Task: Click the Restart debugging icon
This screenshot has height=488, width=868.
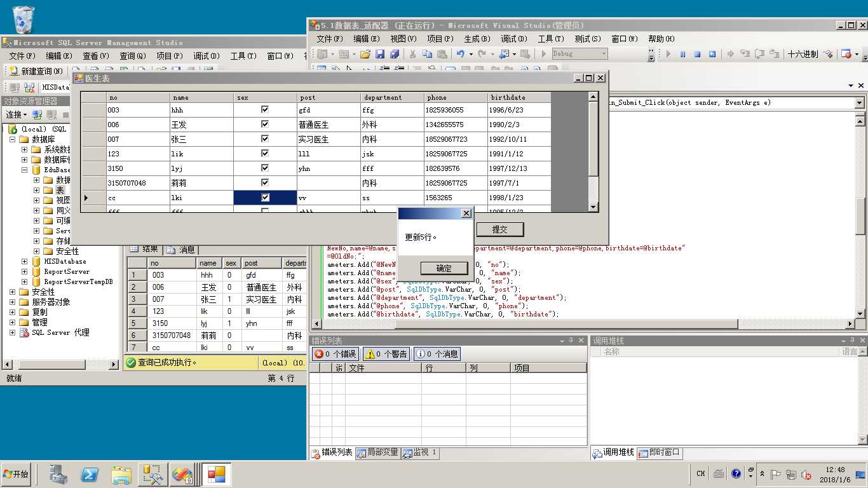Action: pos(712,54)
